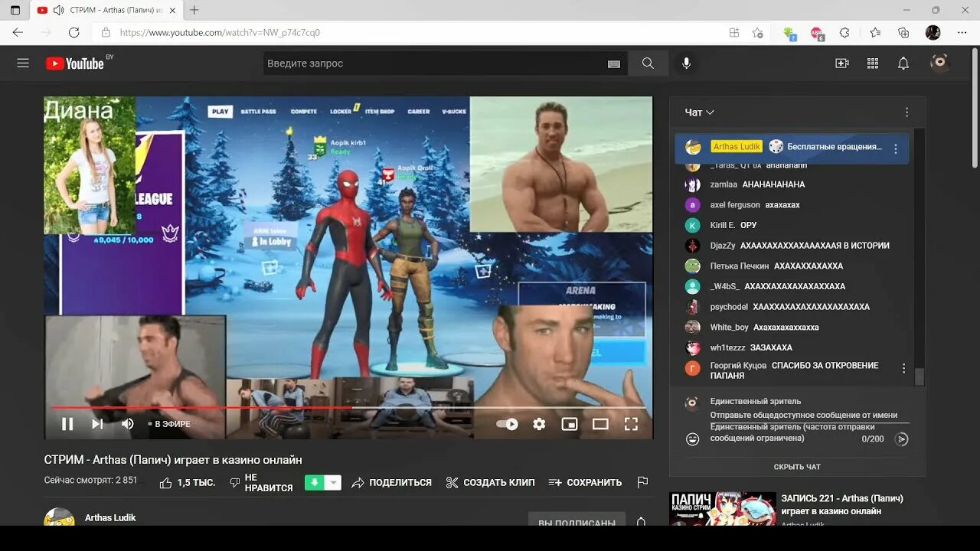The image size is (980, 551).
Task: Add page to favorites star icon
Action: tap(758, 33)
